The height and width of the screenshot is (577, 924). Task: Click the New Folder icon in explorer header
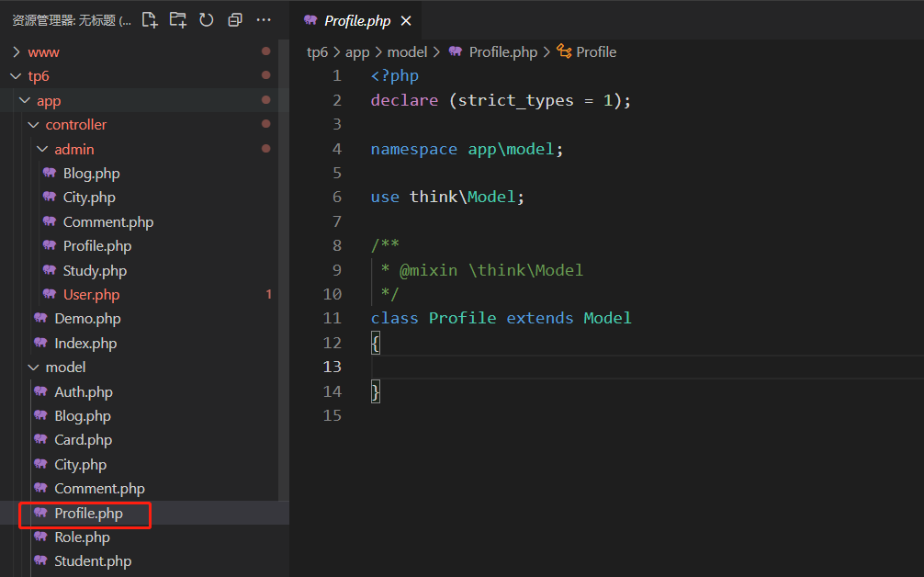coord(178,20)
